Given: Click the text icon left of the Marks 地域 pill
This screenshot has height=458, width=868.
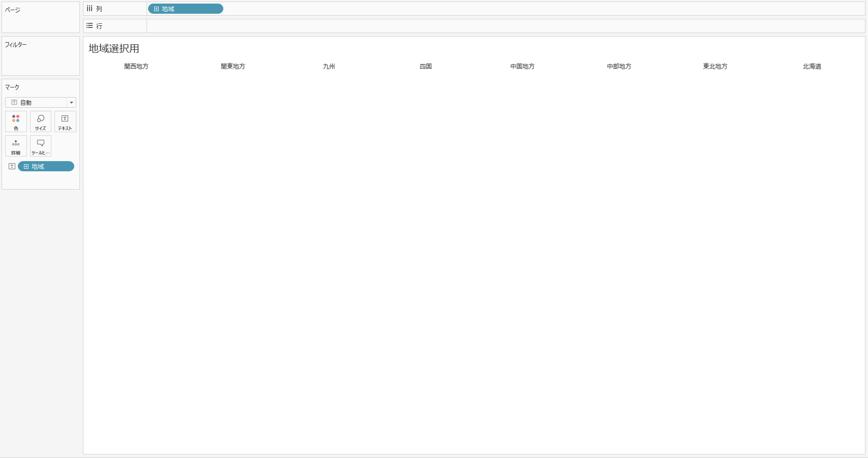Looking at the screenshot, I should (x=12, y=166).
